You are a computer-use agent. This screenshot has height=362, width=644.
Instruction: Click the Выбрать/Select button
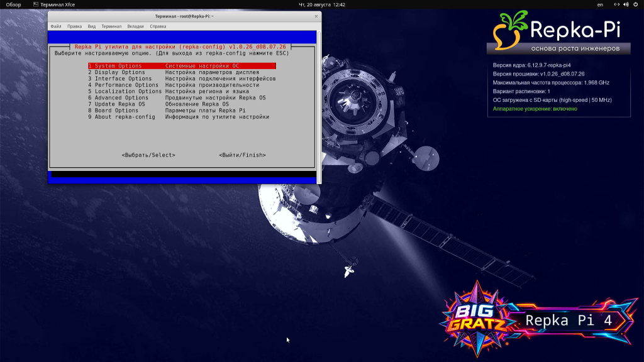[148, 155]
